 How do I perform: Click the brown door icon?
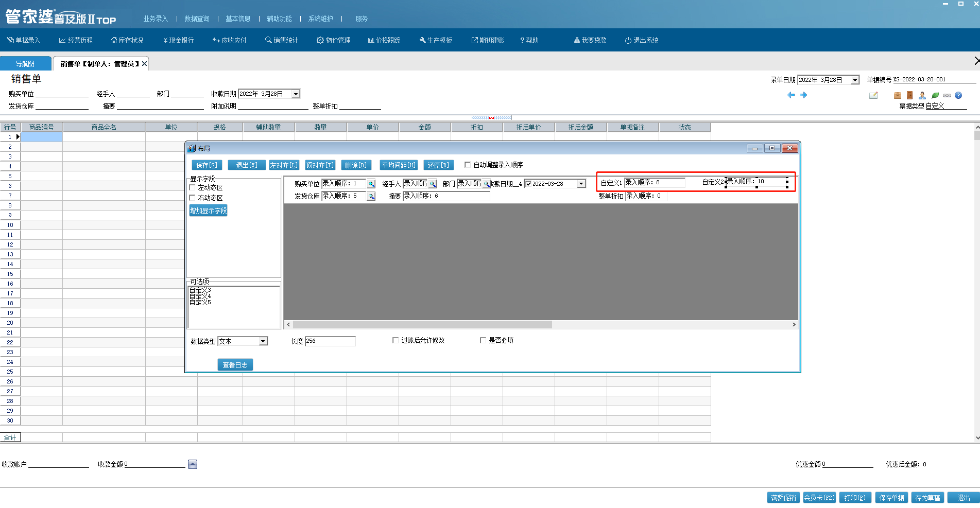pos(910,95)
